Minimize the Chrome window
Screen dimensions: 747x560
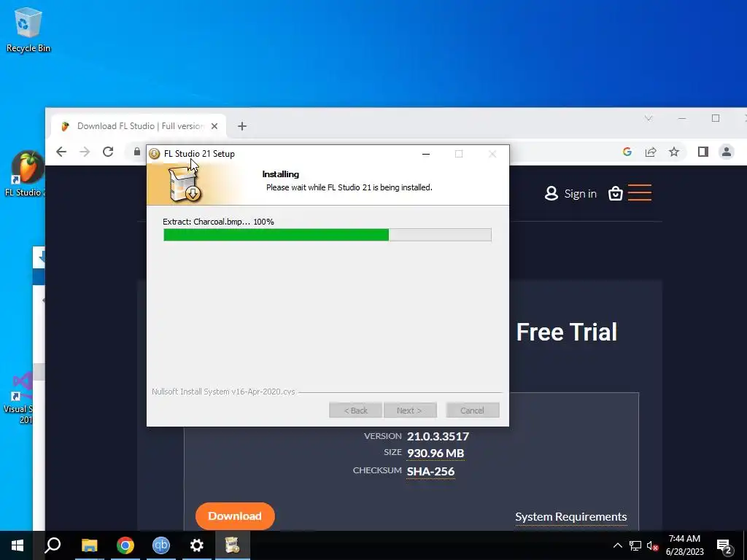coord(682,118)
